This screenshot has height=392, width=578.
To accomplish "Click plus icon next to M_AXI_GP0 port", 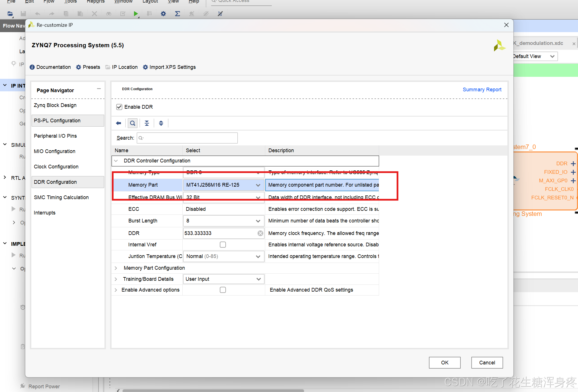I will point(573,181).
